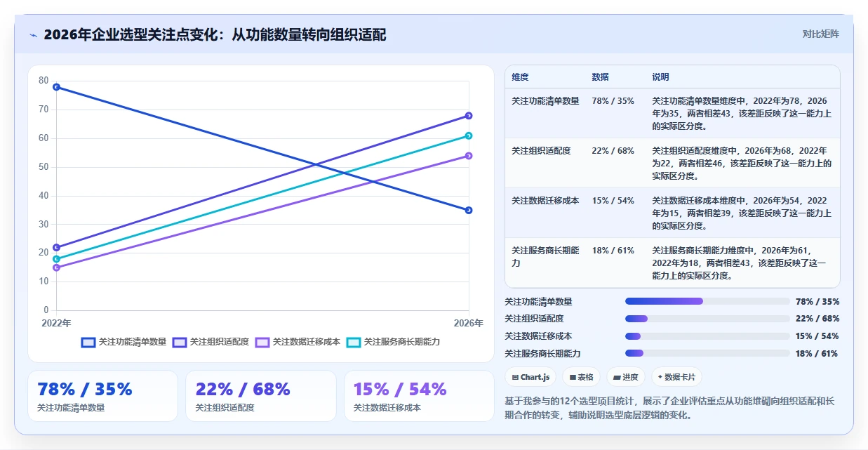The width and height of the screenshot is (868, 450).
Task: Click the 2026年 data point at 61
Action: (x=469, y=135)
